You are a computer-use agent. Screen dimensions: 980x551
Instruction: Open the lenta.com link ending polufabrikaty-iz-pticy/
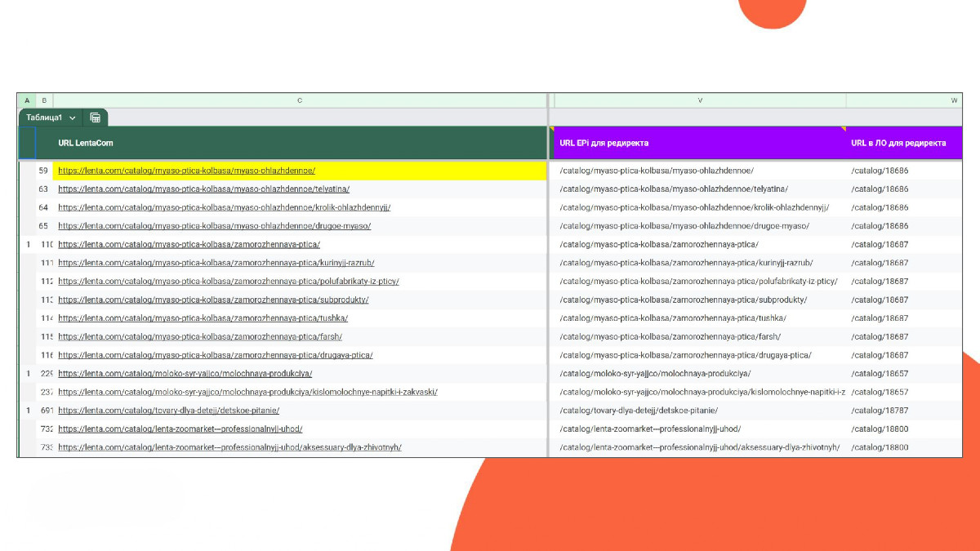tap(228, 282)
